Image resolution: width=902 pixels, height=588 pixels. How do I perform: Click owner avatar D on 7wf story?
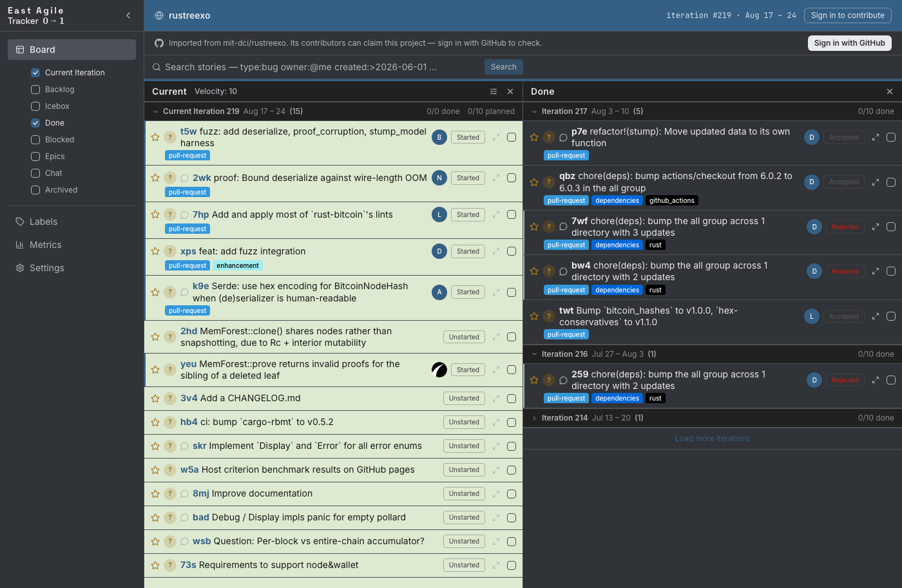(814, 227)
